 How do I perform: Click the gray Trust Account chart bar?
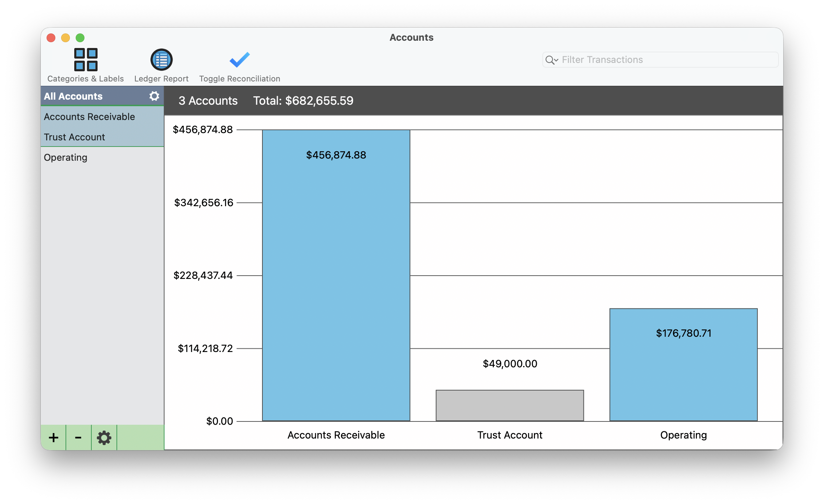(x=510, y=405)
